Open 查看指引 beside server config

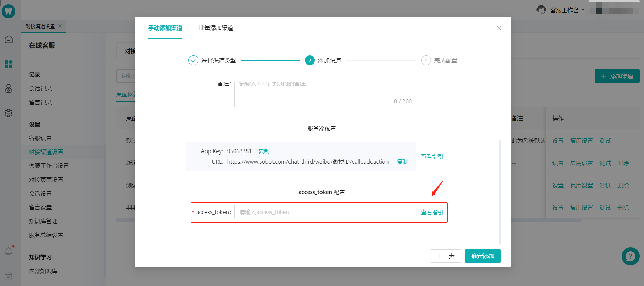[x=432, y=157]
